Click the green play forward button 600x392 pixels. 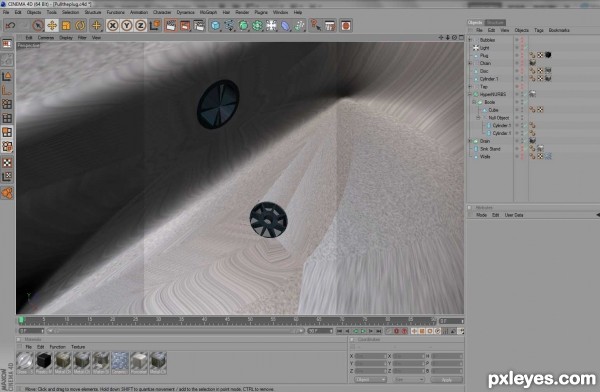click(363, 331)
